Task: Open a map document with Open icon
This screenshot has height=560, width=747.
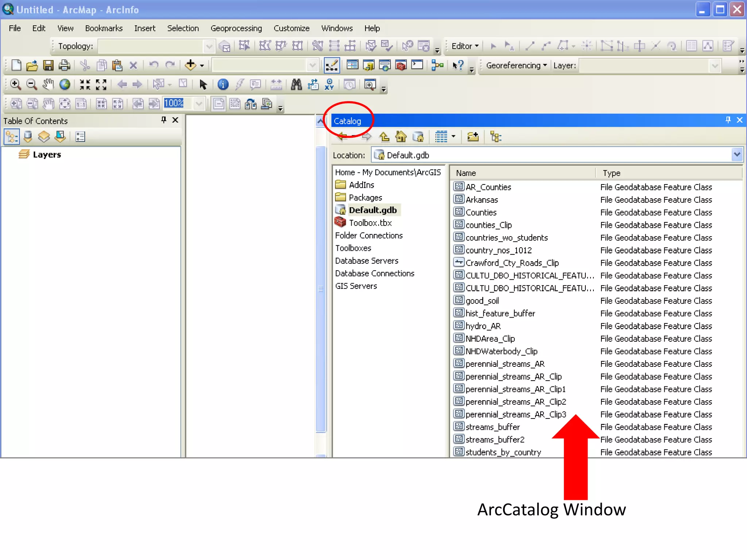Action: pyautogui.click(x=32, y=65)
